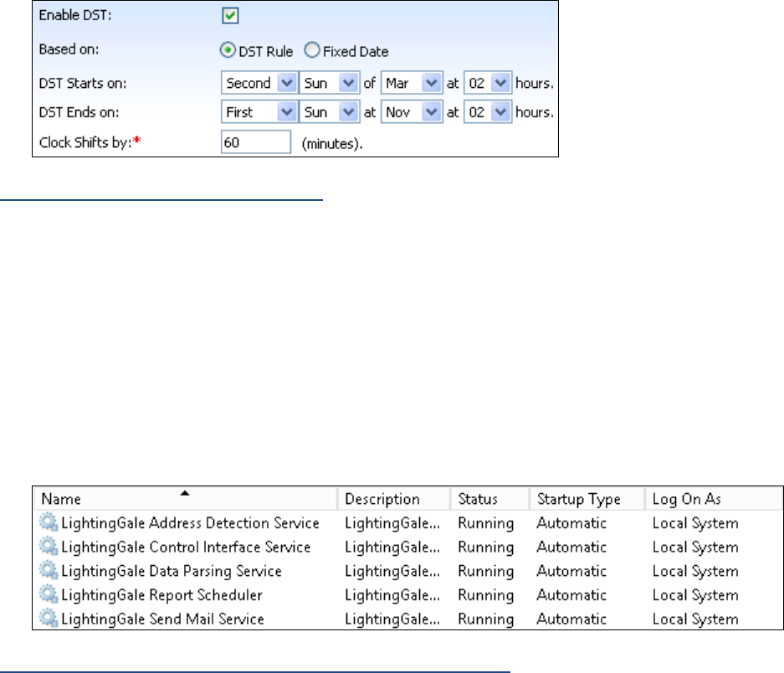Select LightingGale Data Parsing Service row
This screenshot has width=784, height=673.
coord(407,571)
